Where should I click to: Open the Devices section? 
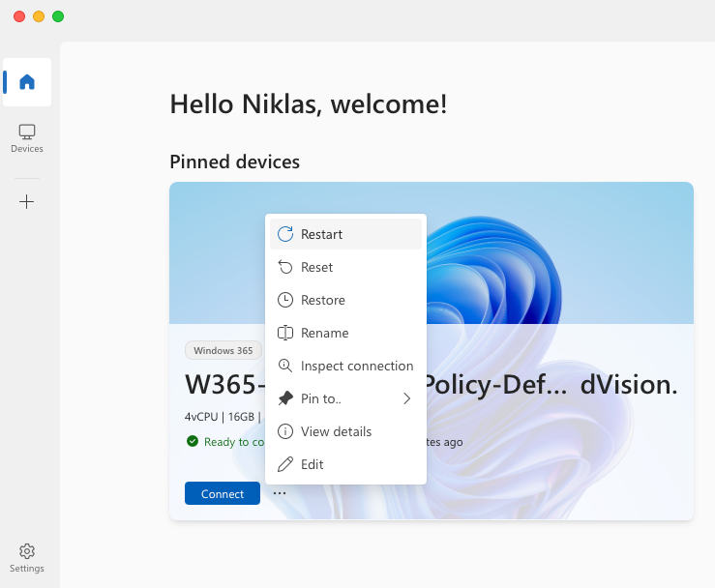(x=27, y=138)
